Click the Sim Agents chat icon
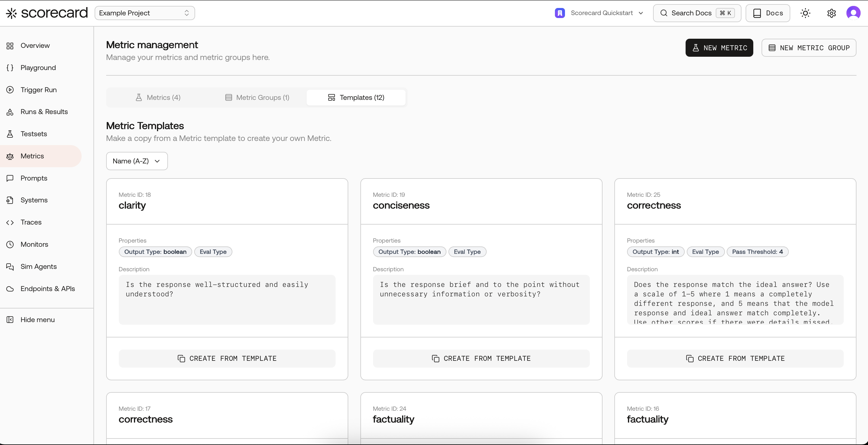This screenshot has width=868, height=445. pyautogui.click(x=10, y=267)
